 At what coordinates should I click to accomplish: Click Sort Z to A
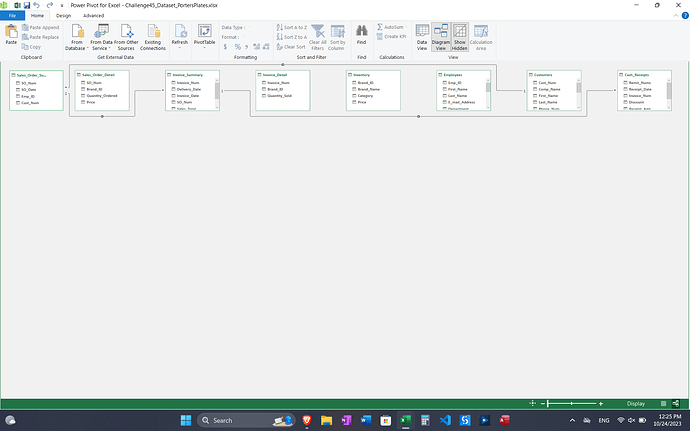click(x=292, y=37)
